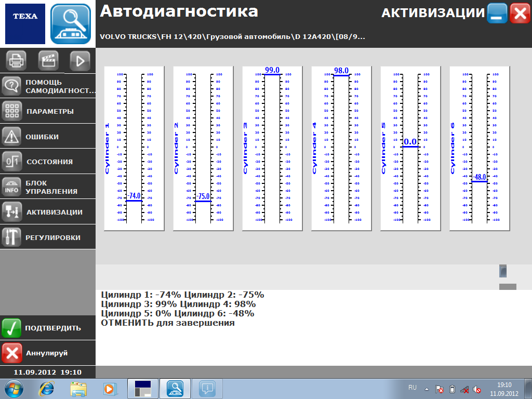This screenshot has width=532, height=399.
Task: Click the activations actuator icon
Action: point(12,212)
